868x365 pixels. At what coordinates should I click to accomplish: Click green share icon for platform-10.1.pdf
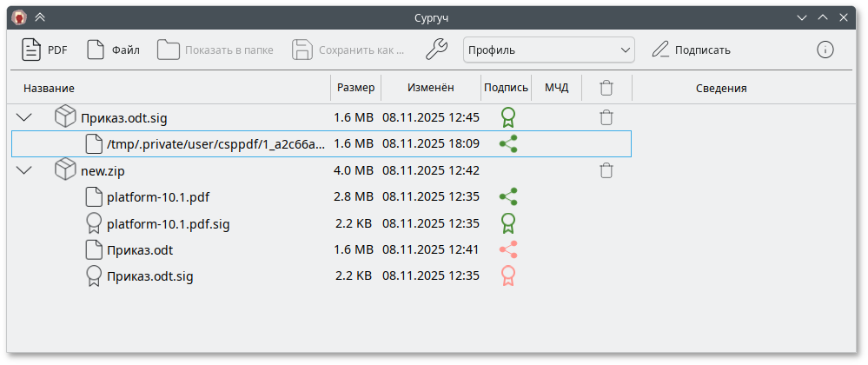pyautogui.click(x=508, y=197)
